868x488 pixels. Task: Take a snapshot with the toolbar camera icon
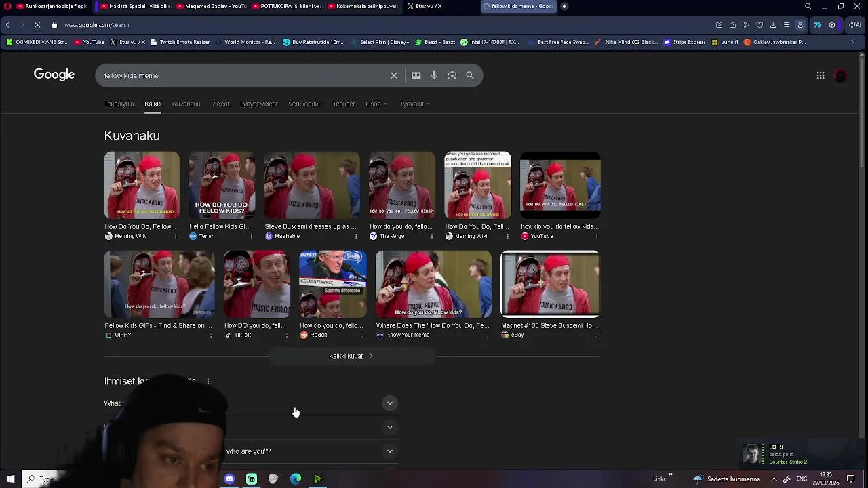click(732, 25)
